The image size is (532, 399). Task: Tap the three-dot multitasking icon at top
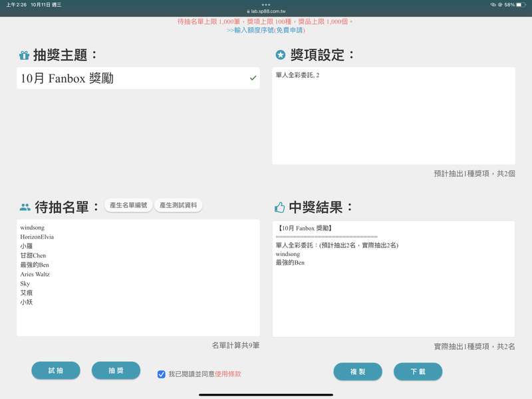click(266, 5)
